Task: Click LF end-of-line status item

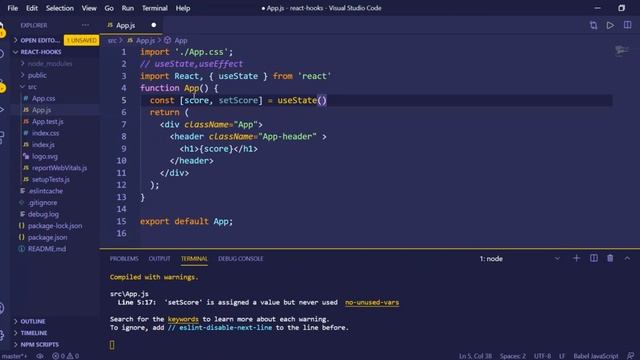Action: point(562,356)
